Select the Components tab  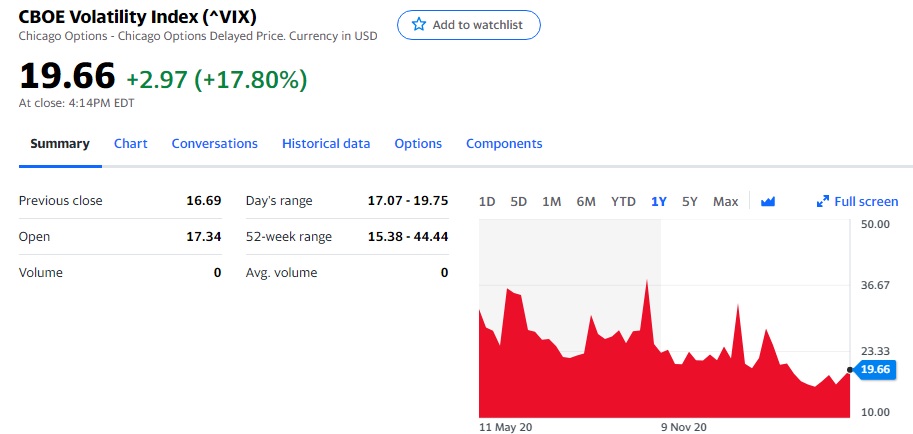[x=504, y=143]
